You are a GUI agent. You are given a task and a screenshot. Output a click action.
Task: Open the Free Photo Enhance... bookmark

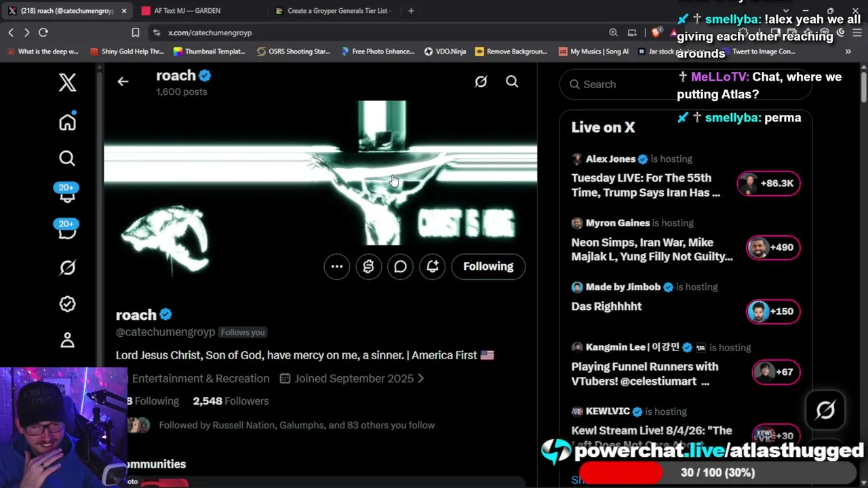coord(377,52)
